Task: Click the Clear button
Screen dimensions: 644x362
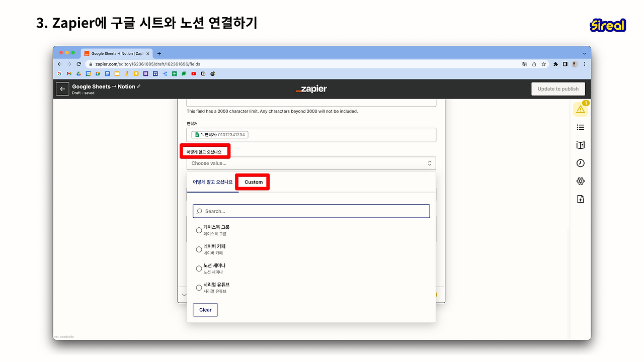Action: click(x=205, y=310)
